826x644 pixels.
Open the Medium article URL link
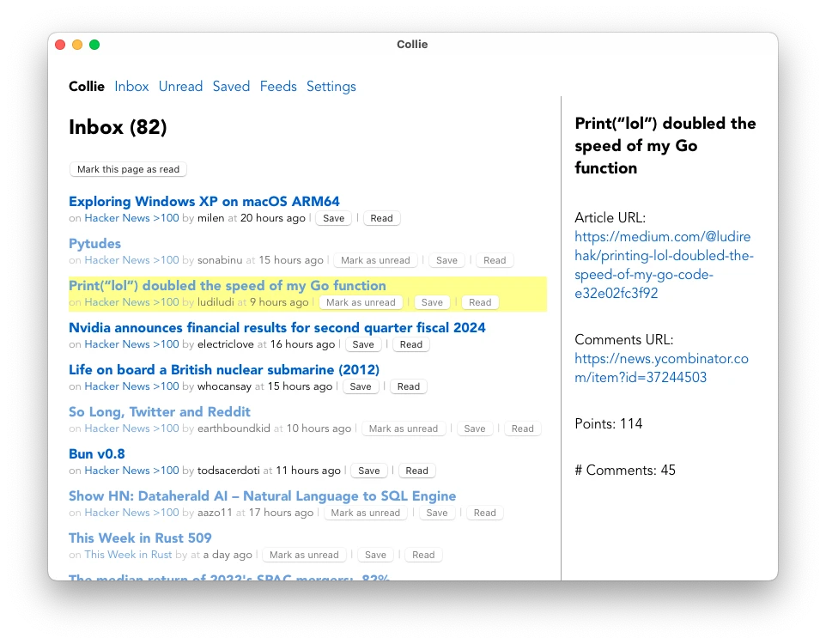click(663, 265)
